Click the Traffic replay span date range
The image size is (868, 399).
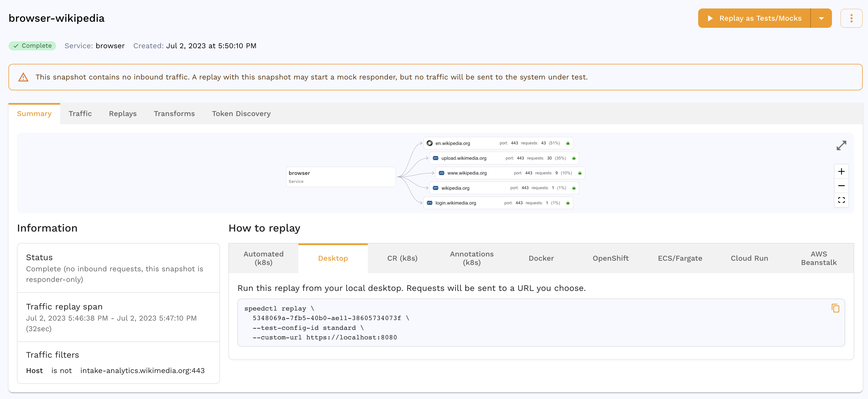click(111, 323)
